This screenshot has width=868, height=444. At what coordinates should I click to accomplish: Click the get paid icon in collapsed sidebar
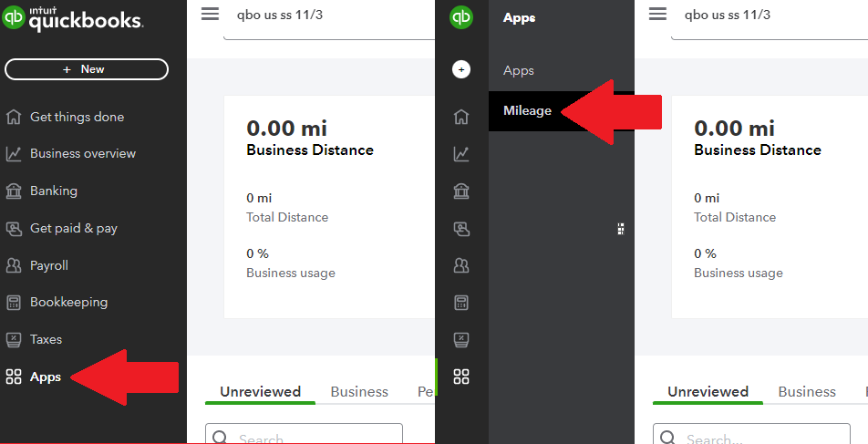[461, 228]
